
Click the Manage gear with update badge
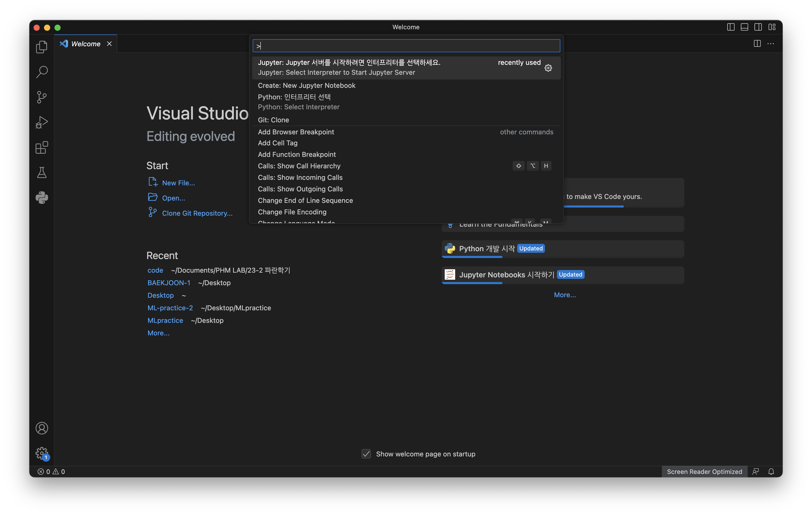42,453
